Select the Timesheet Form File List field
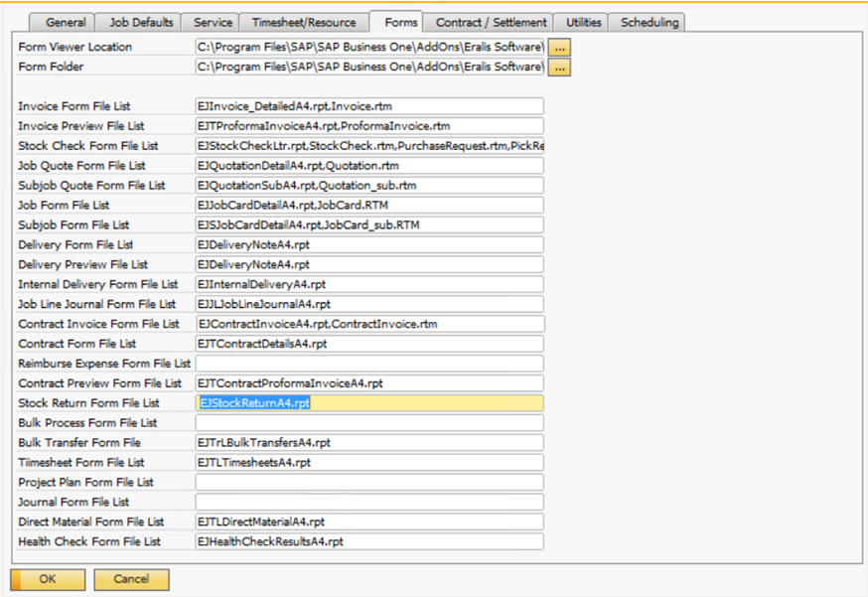Viewport: 868px width, 597px height. click(x=369, y=463)
